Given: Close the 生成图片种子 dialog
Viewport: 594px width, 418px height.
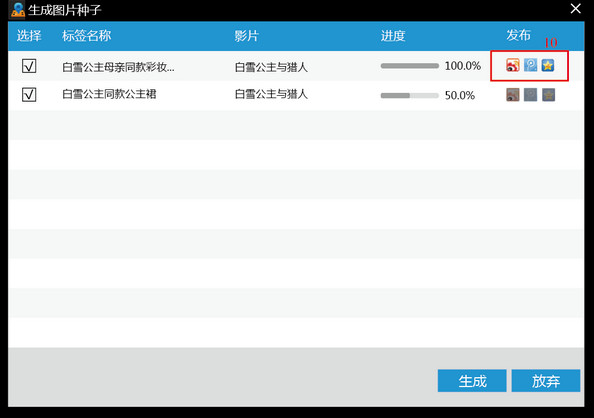Looking at the screenshot, I should [x=575, y=9].
